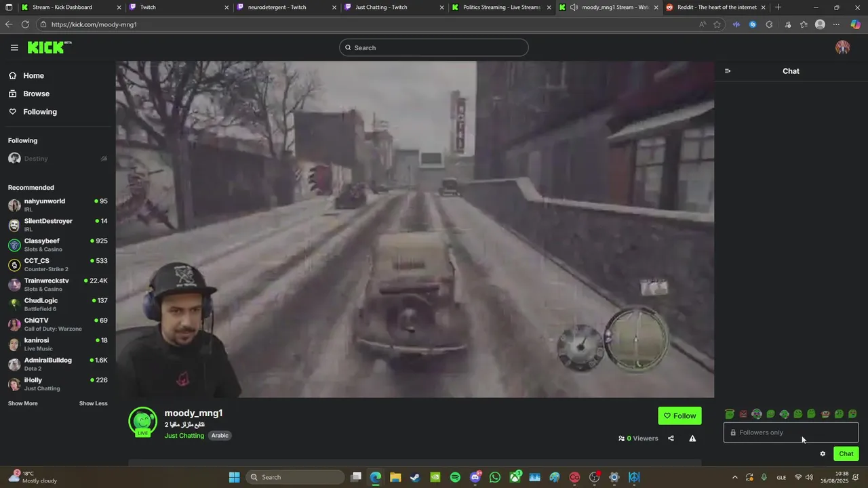Go to Home in Kick sidebar

(x=33, y=76)
